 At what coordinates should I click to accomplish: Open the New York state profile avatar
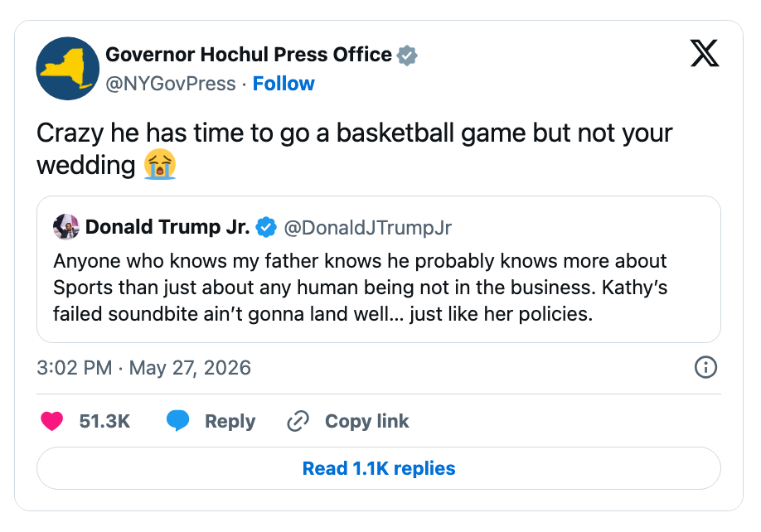68,69
